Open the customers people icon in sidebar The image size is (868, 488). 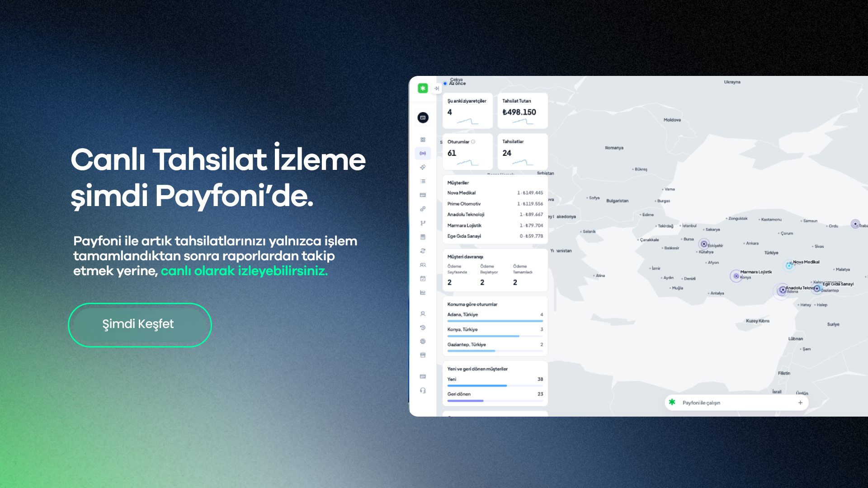coord(423,265)
